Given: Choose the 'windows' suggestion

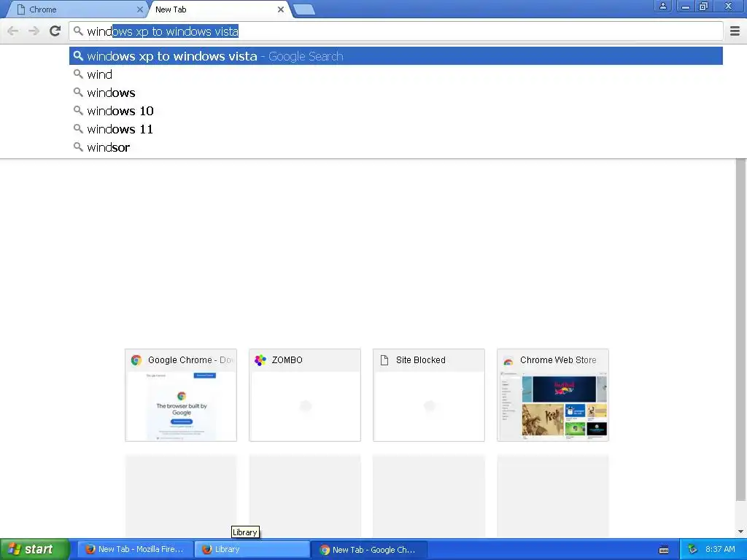Looking at the screenshot, I should pyautogui.click(x=396, y=93).
